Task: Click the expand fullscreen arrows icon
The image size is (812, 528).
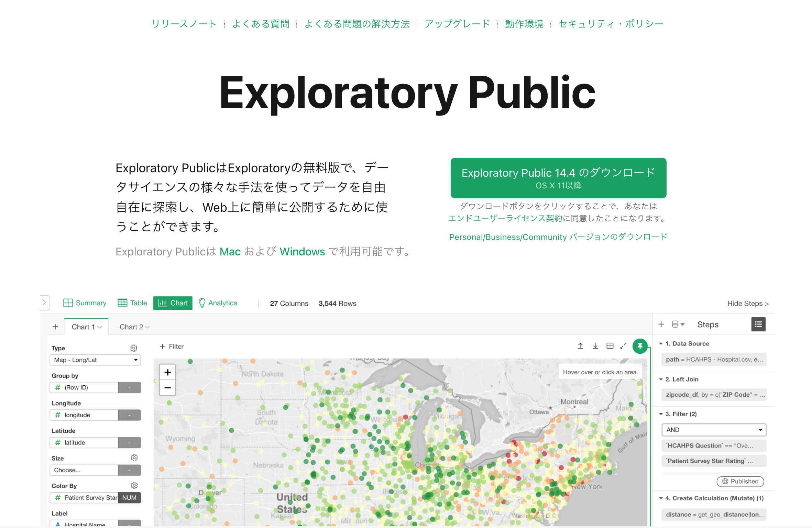Action: [623, 346]
